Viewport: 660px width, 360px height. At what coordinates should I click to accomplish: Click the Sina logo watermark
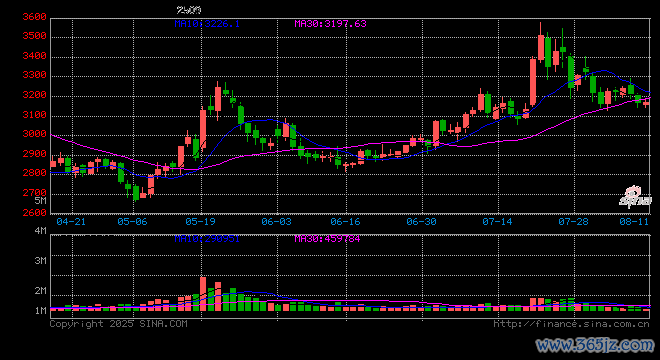[635, 197]
